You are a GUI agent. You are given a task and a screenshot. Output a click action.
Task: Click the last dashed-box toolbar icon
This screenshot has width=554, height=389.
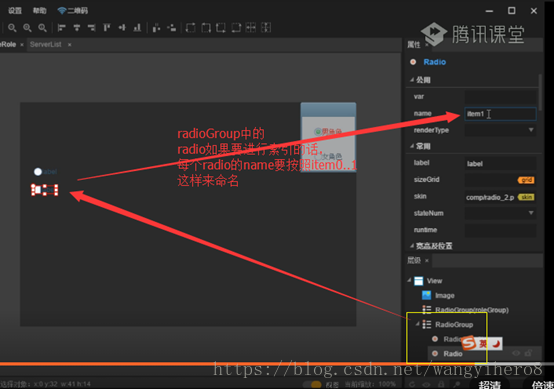point(266,28)
